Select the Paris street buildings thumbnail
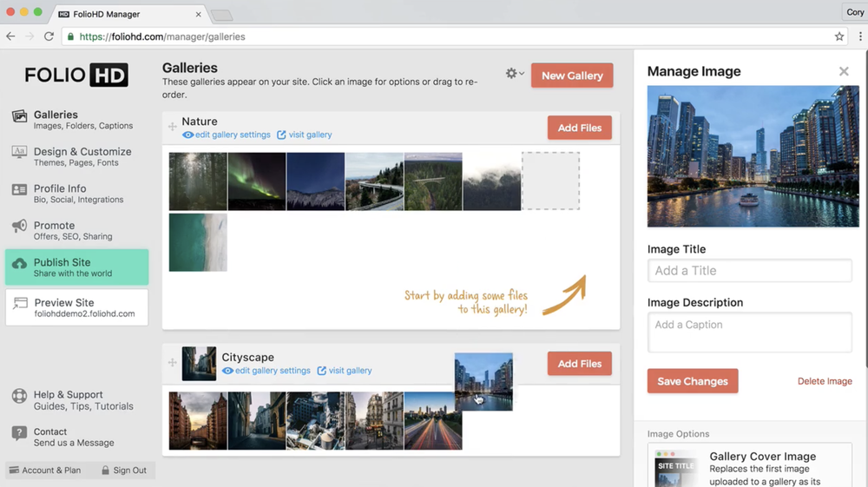This screenshot has width=868, height=487. pos(374,420)
